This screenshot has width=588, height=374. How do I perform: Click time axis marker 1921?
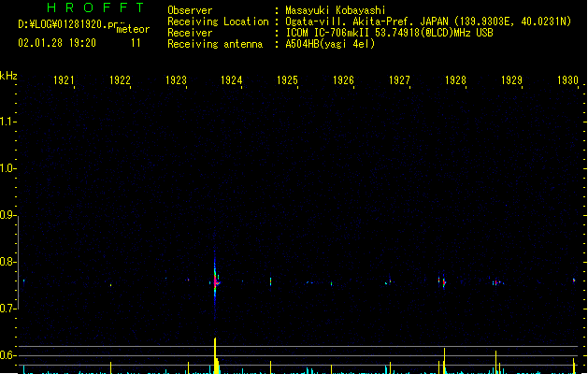[x=64, y=80]
